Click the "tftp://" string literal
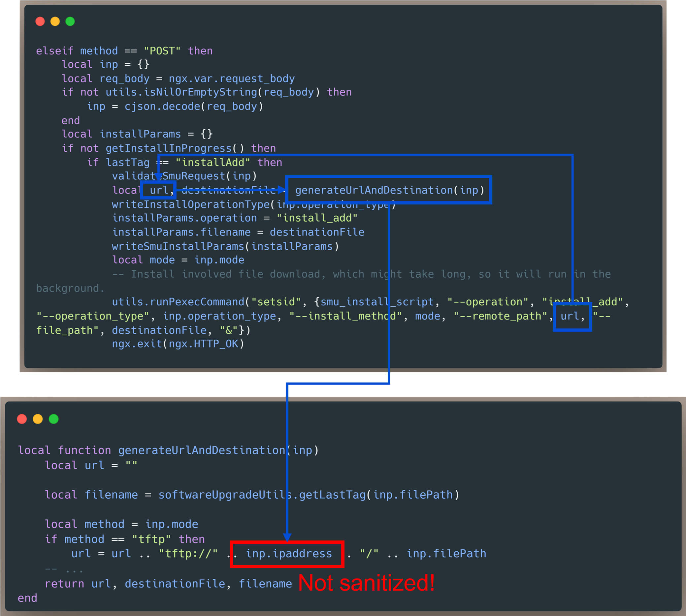The width and height of the screenshot is (686, 616). pos(188,554)
